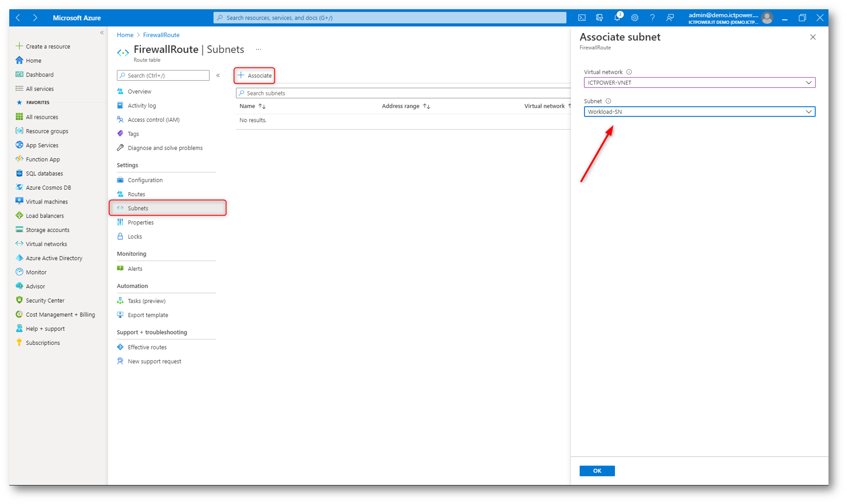847x504 pixels.
Task: Open the help question mark icon
Action: coord(652,18)
